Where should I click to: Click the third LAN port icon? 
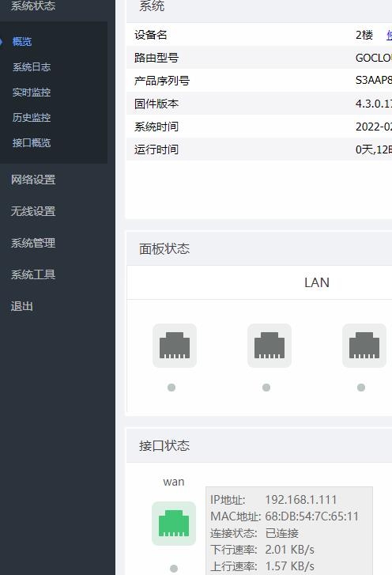[x=364, y=346]
